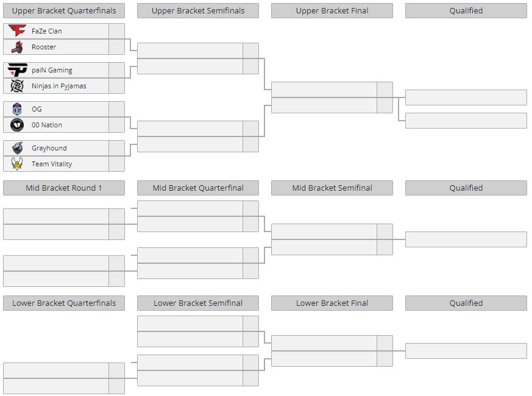Click the paiN Gaming logo icon

pyautogui.click(x=17, y=70)
